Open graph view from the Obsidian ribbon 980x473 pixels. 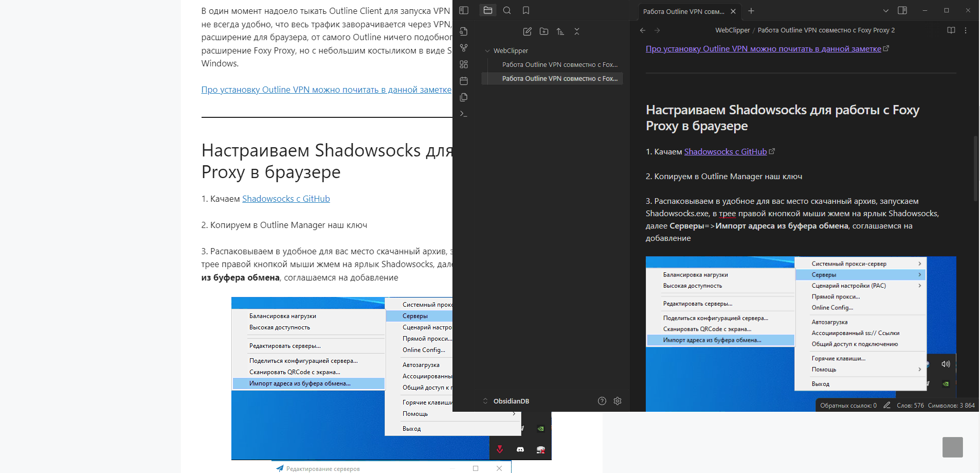[464, 48]
